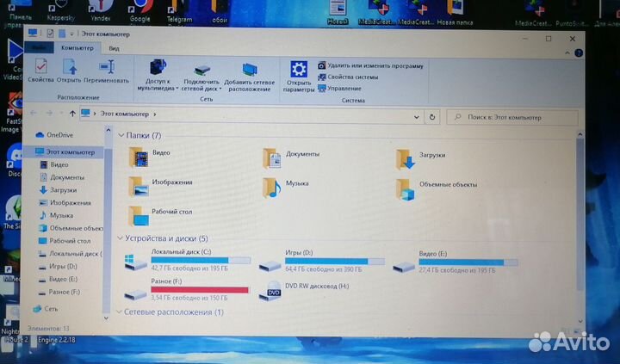This screenshot has height=364, width=620.
Task: Collapse the Сетевые расположения (1) group
Action: point(119,312)
